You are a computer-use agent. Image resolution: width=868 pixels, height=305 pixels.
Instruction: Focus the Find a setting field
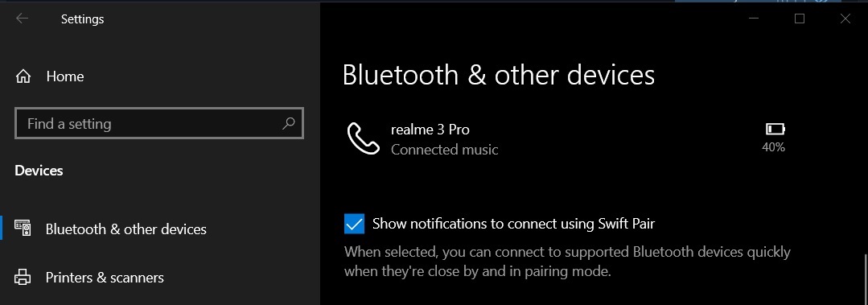pyautogui.click(x=159, y=123)
